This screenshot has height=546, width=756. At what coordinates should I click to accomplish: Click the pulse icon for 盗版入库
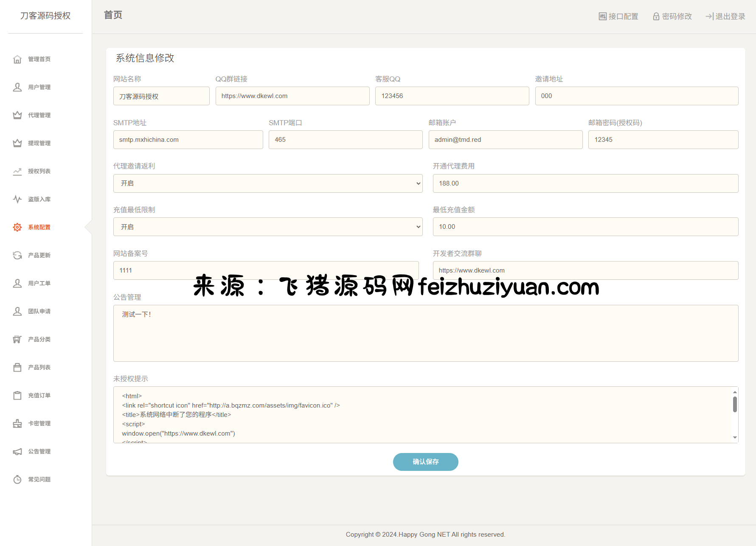[x=17, y=199]
